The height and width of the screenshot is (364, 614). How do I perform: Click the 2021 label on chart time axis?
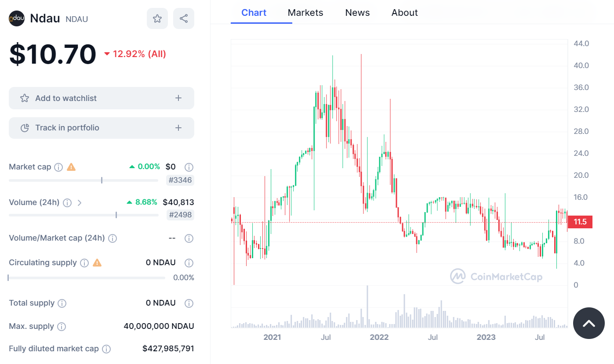[272, 337]
